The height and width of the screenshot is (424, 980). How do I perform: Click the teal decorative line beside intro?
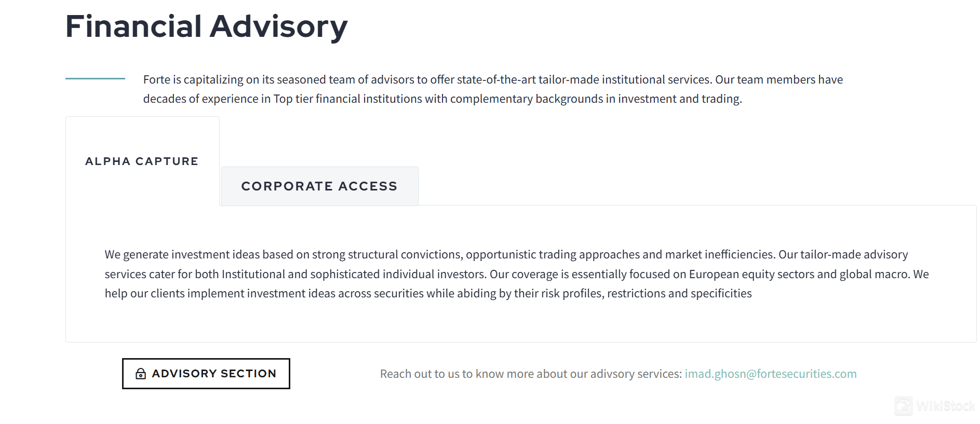[95, 79]
